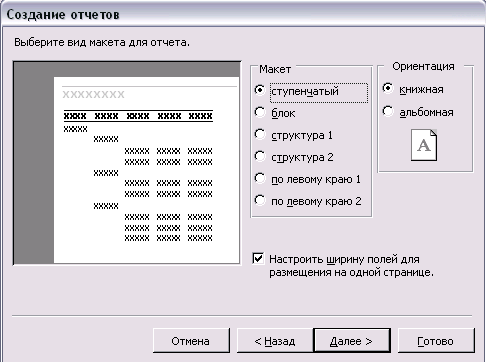Viewport: 486px width, 362px height.
Task: Proceed with the Далее button
Action: tap(352, 341)
